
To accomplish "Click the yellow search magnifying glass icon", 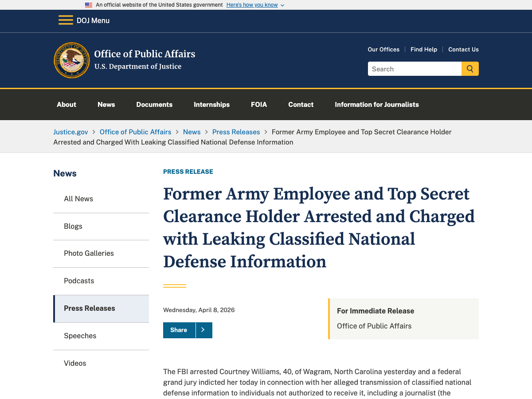I will click(x=470, y=69).
